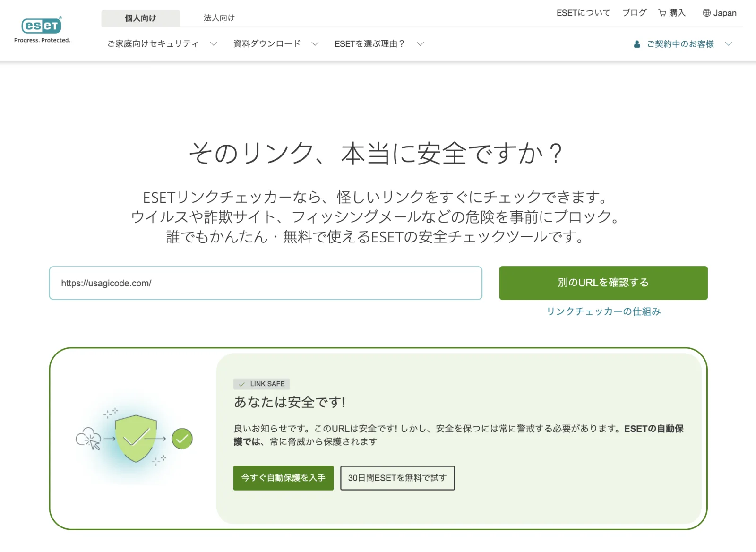Click the ESET logo
Screen dimensions: 756x552
click(x=42, y=26)
